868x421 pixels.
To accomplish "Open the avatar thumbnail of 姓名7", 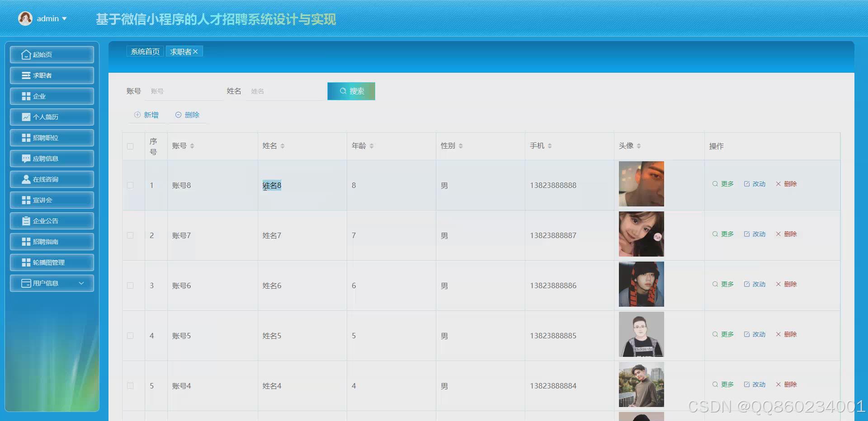I will (642, 234).
